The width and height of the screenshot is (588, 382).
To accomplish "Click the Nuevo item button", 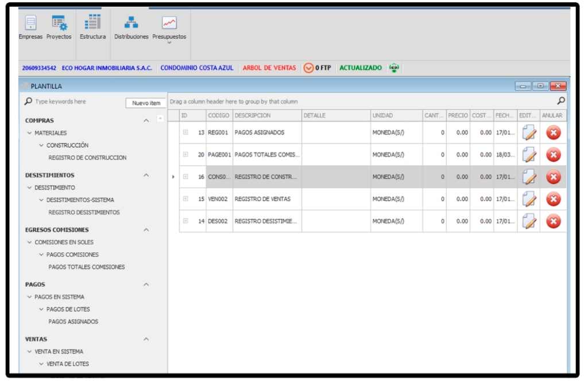I will (146, 103).
